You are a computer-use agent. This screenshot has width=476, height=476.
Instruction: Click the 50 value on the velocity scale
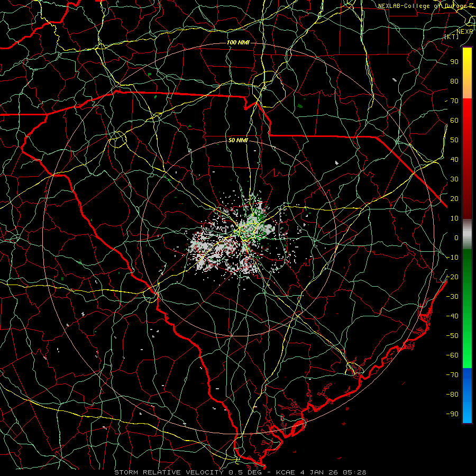454,140
